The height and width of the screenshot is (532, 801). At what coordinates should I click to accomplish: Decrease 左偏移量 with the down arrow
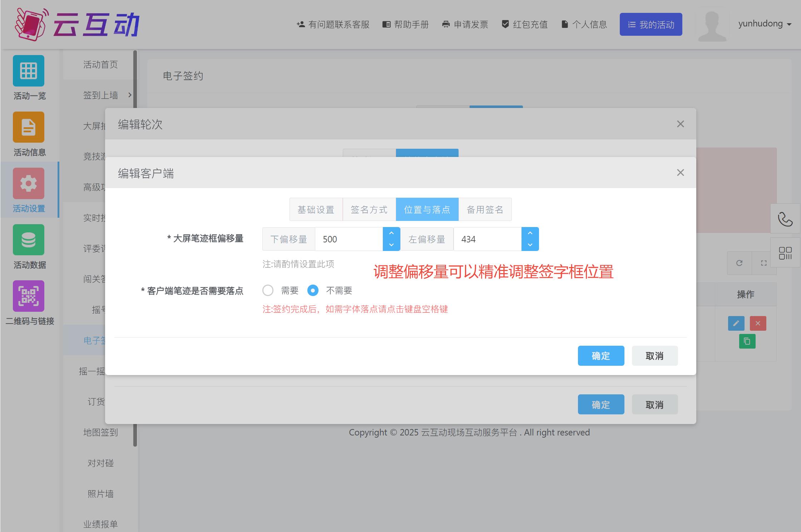(x=530, y=245)
